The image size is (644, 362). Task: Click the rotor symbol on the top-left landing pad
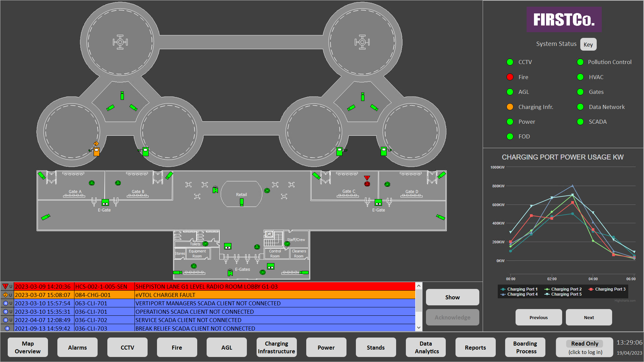(x=120, y=42)
